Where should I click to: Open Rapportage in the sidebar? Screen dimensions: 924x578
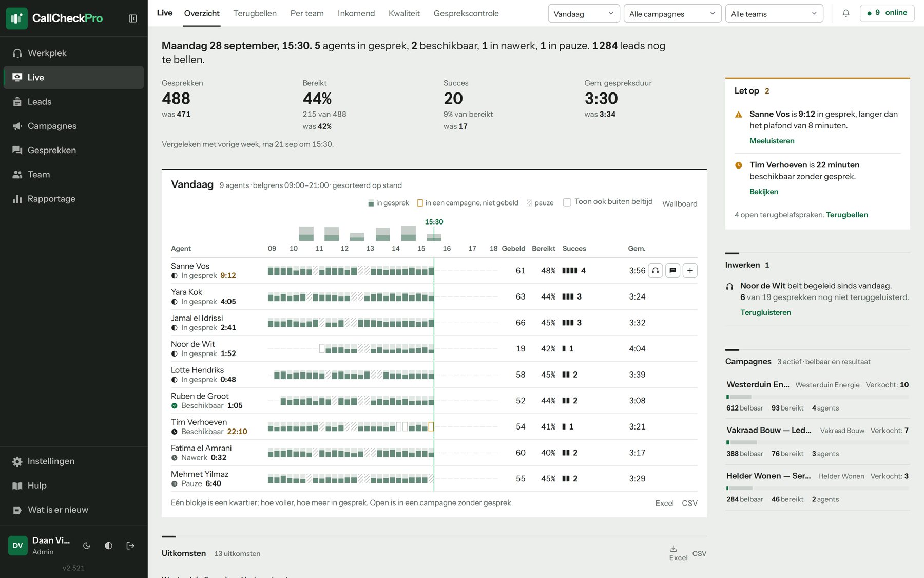point(73,199)
